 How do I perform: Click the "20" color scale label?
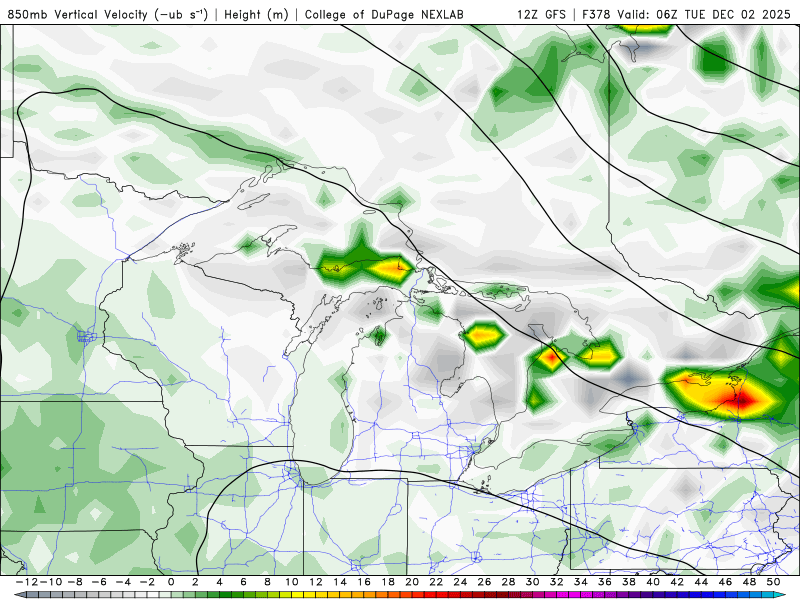click(412, 582)
